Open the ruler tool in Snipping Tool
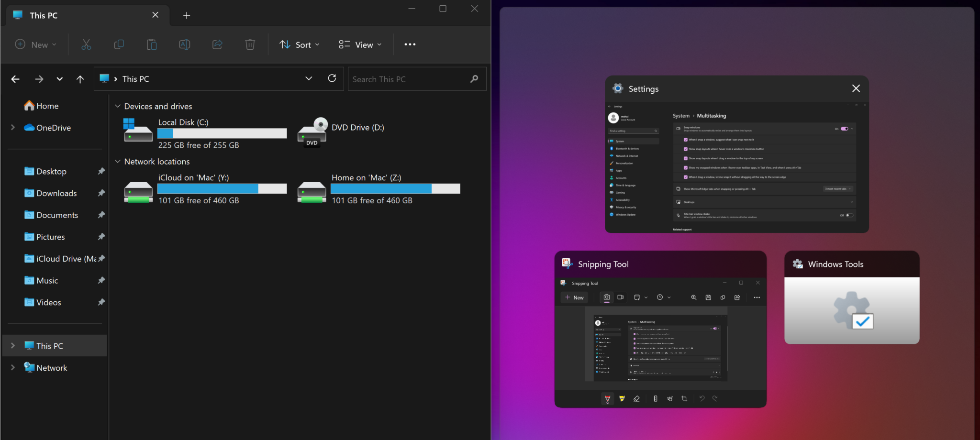This screenshot has height=440, width=980. [655, 398]
